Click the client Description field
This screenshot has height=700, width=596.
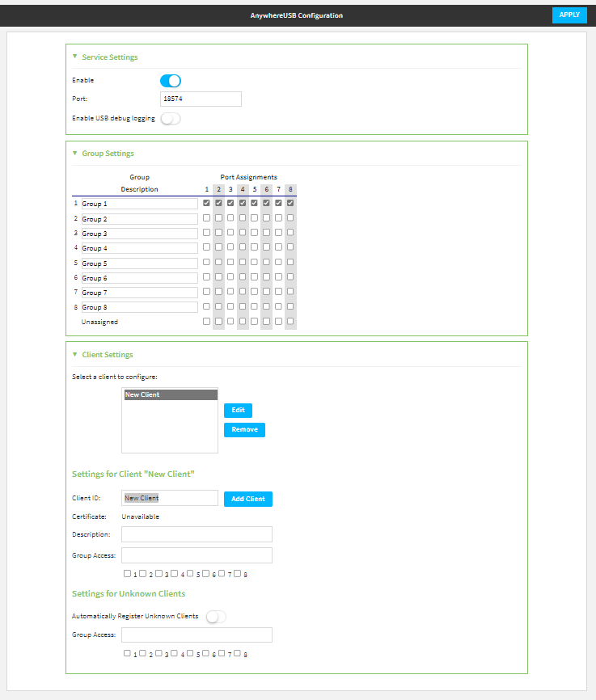coord(197,534)
